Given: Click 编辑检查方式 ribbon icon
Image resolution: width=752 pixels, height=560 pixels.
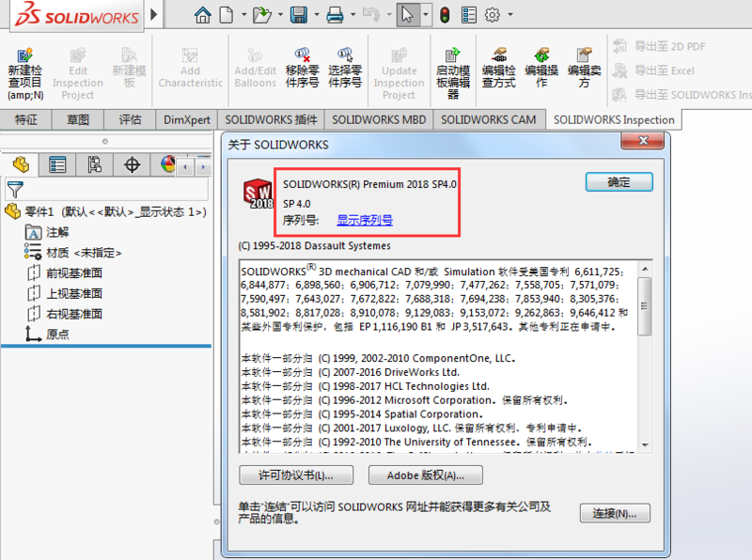Looking at the screenshot, I should 499,68.
